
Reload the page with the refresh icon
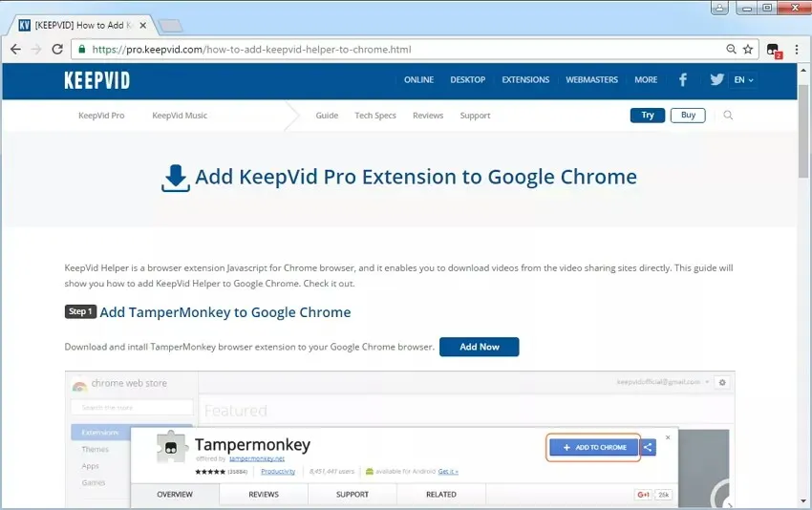click(57, 50)
